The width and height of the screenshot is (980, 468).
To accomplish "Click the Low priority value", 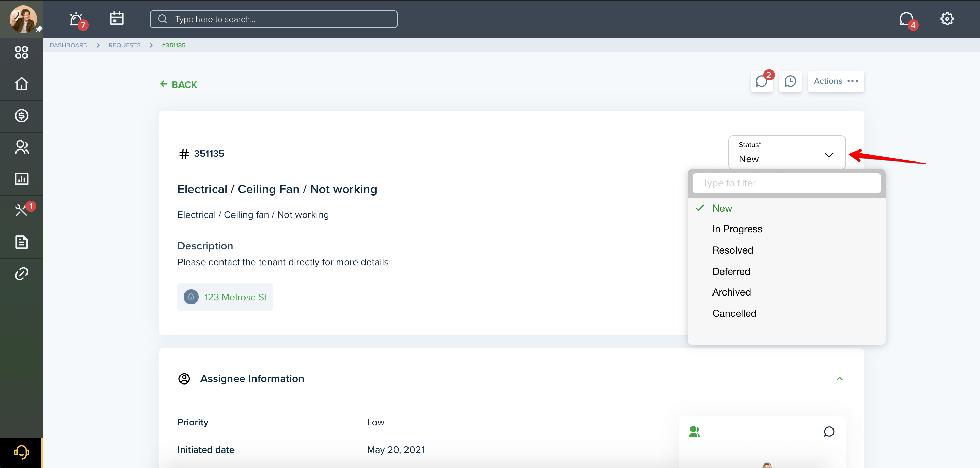I will coord(375,422).
